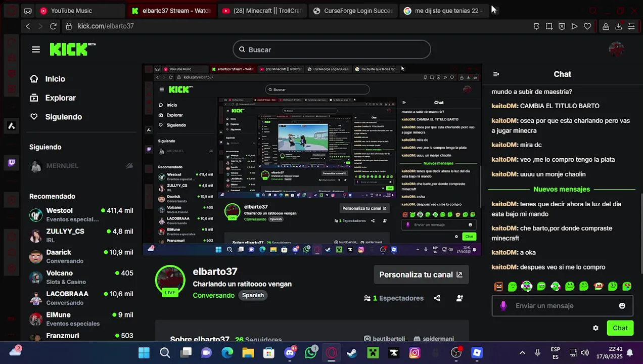Launch Steam from the taskbar
Image resolution: width=643 pixels, height=364 pixels.
pyautogui.click(x=352, y=353)
